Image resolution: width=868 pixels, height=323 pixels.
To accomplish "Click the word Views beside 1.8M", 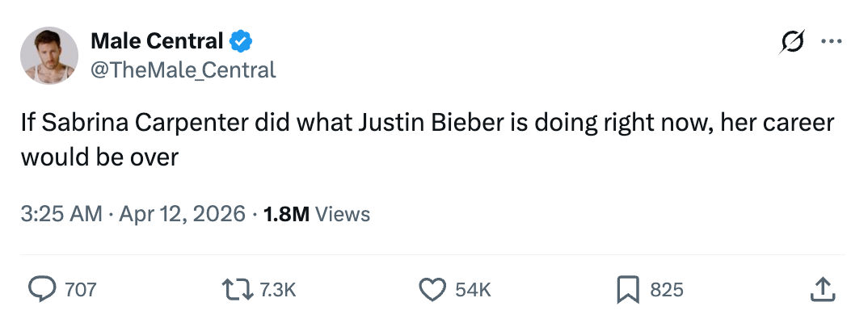I will (343, 214).
